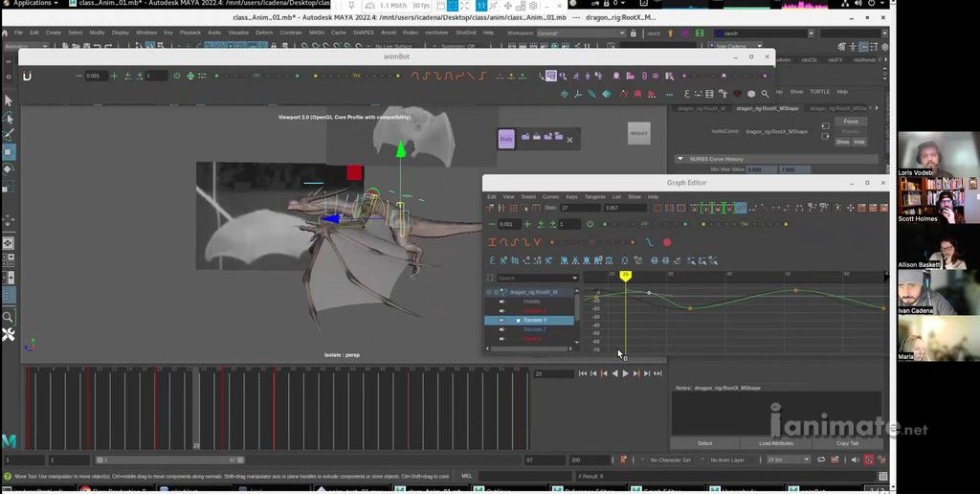Open the Keys menu in Graph Editor
Viewport: 980px width, 494px height.
(x=572, y=196)
